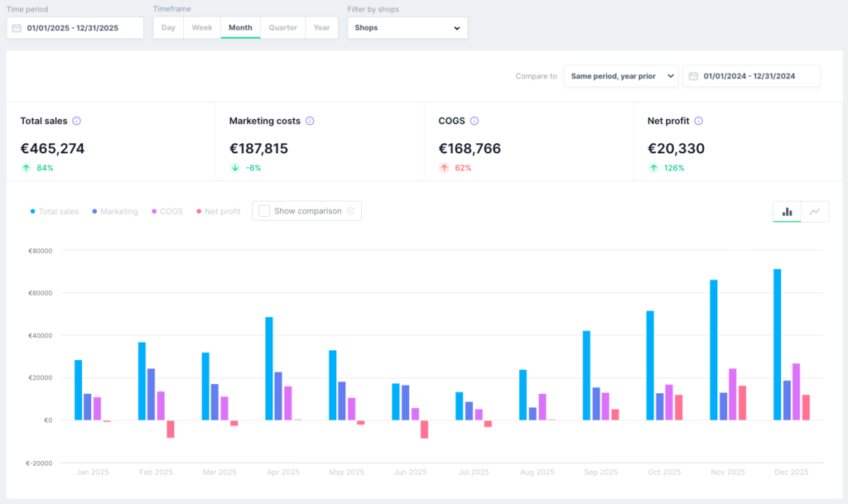Expand the Same period, year prior dropdown
Screen dimensions: 848x504
point(621,76)
